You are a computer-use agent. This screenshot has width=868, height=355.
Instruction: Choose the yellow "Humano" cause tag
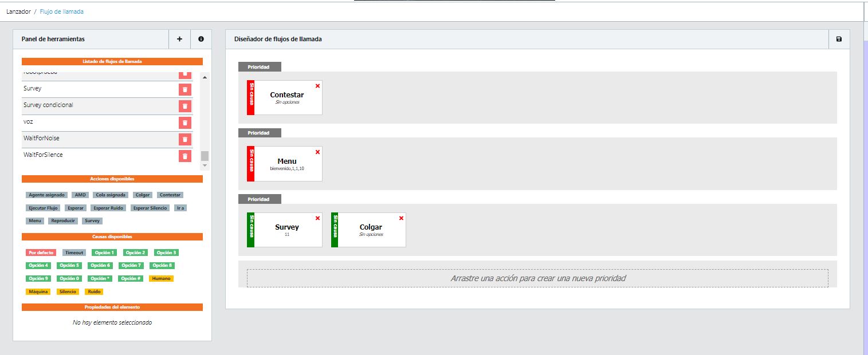161,279
